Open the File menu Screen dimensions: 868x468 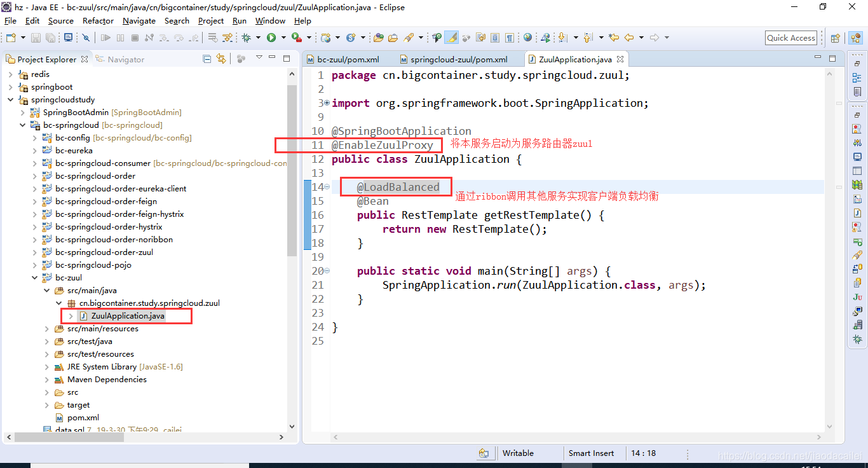tap(10, 20)
